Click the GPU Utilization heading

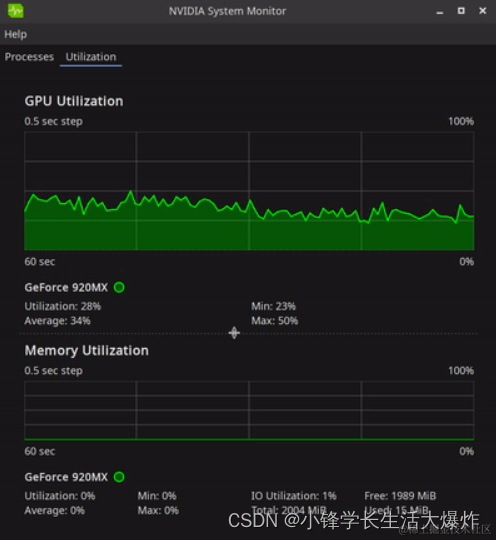pyautogui.click(x=74, y=101)
